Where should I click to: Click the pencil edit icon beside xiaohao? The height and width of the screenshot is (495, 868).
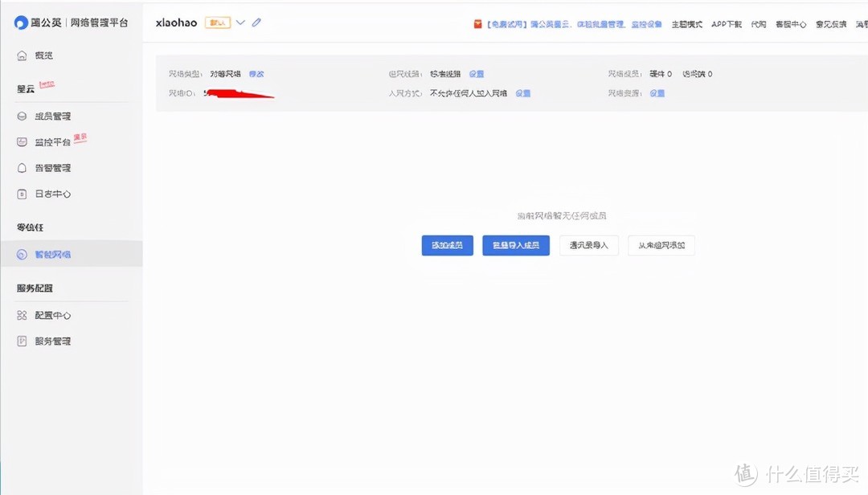[x=256, y=22]
